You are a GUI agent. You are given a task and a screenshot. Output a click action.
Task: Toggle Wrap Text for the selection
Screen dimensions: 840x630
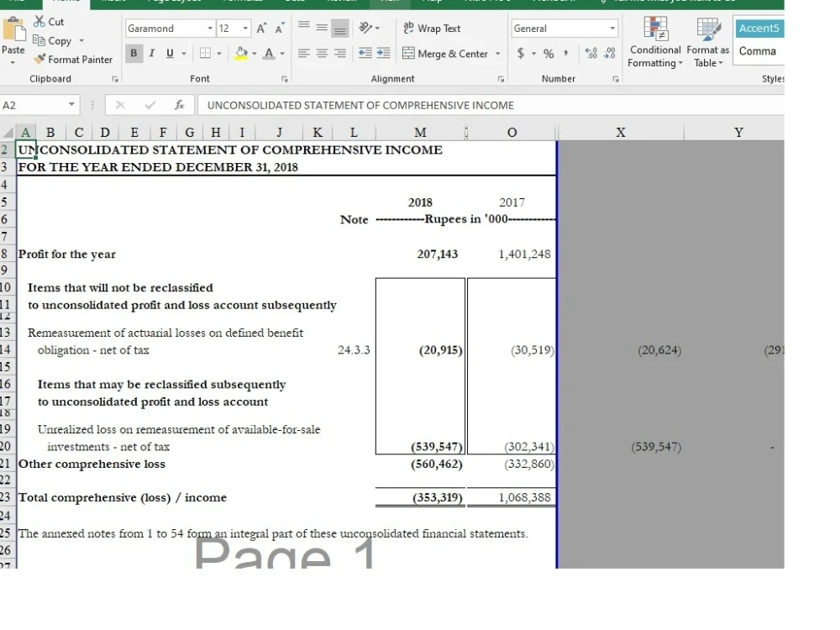433,28
